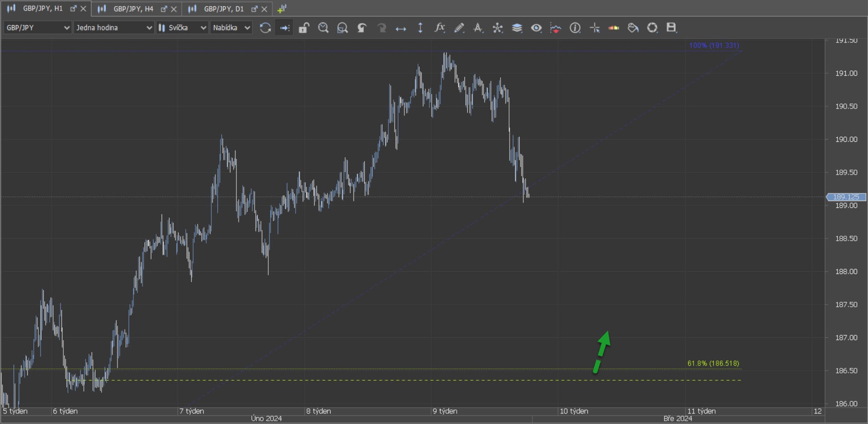Image resolution: width=868 pixels, height=424 pixels.
Task: Click the undo arrow icon
Action: point(362,28)
